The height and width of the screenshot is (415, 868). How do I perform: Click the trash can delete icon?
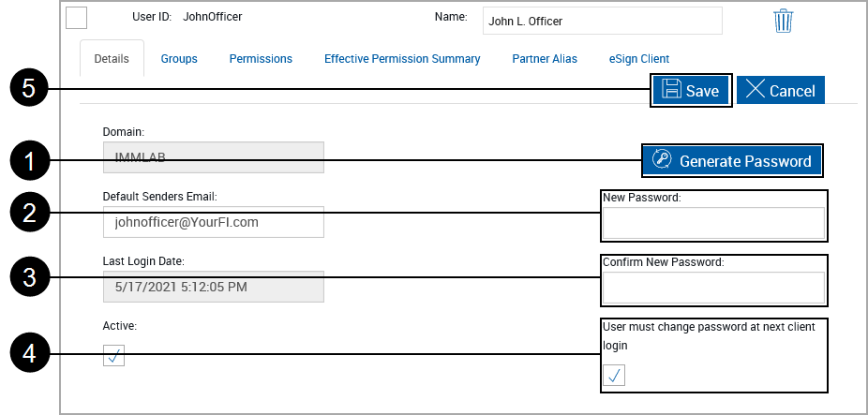coord(784,21)
